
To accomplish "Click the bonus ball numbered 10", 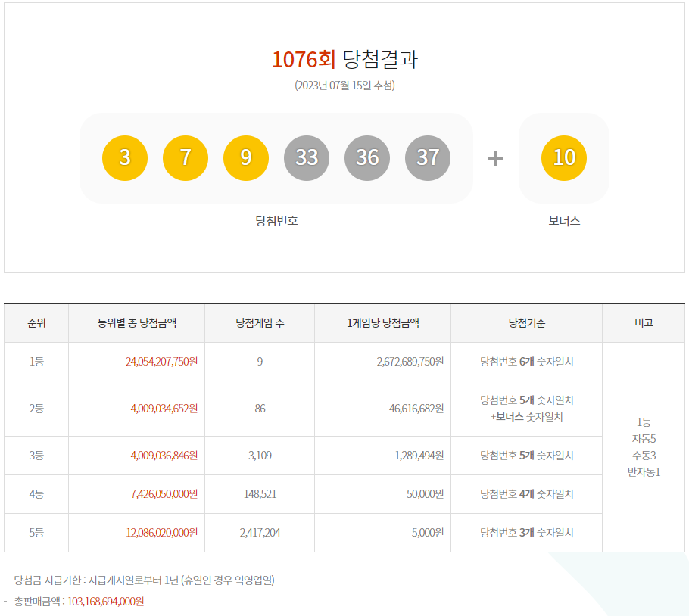I will point(564,158).
